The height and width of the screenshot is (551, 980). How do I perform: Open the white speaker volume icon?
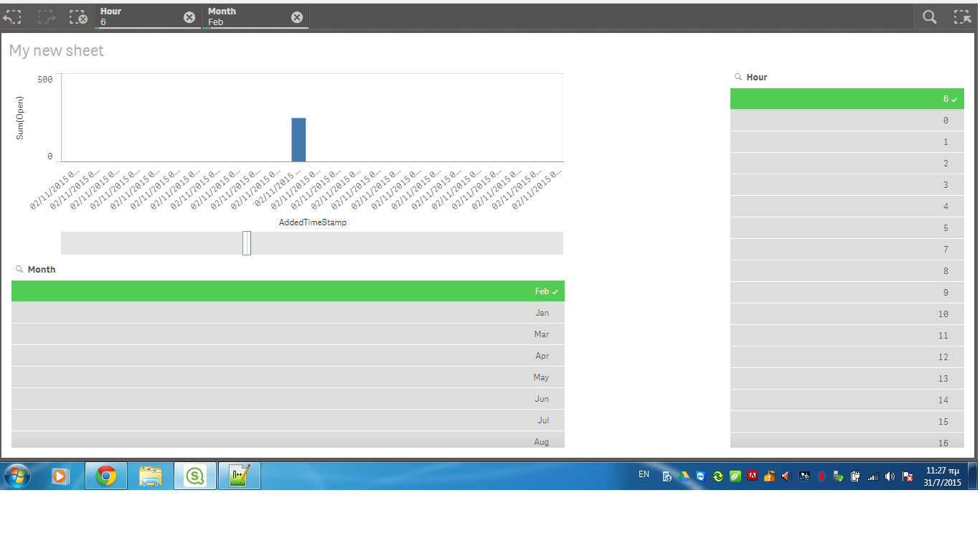[x=890, y=476]
